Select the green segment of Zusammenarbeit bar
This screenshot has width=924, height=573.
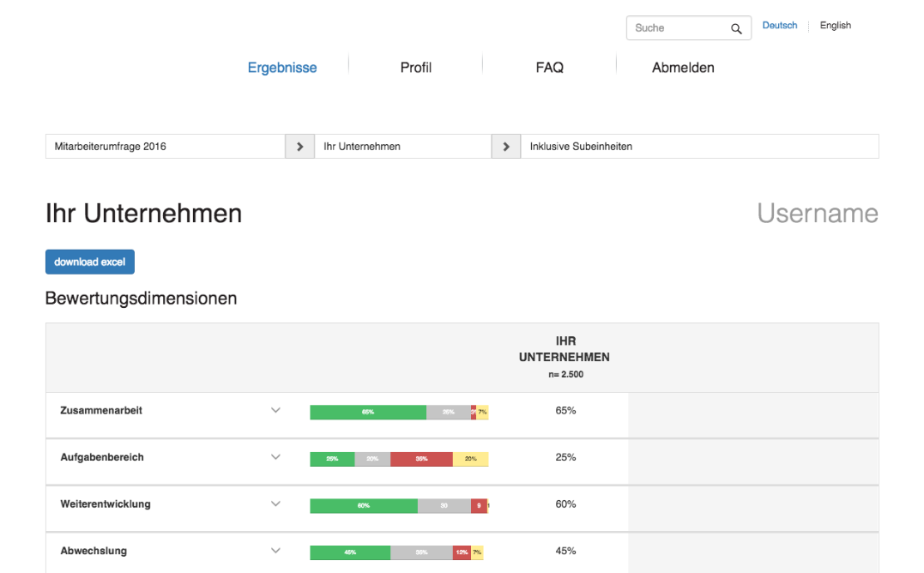369,412
